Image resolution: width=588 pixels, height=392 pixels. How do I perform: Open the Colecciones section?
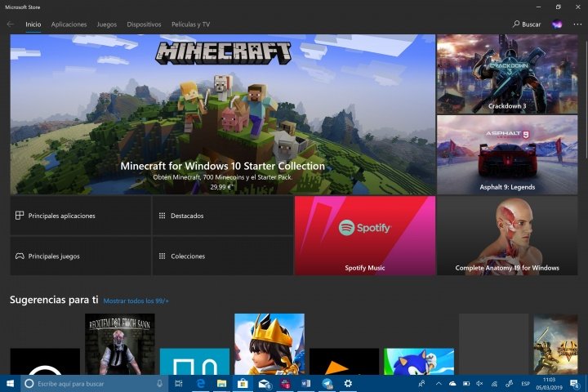pos(222,256)
